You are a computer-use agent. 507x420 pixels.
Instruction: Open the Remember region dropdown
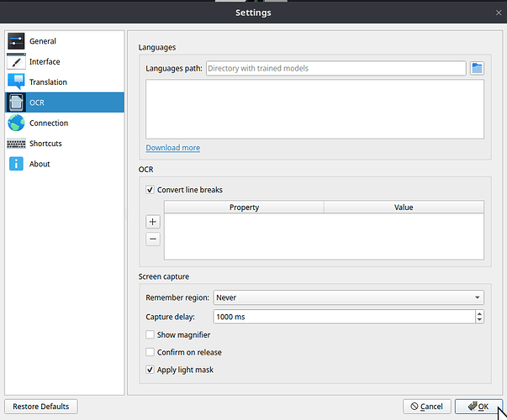(348, 297)
